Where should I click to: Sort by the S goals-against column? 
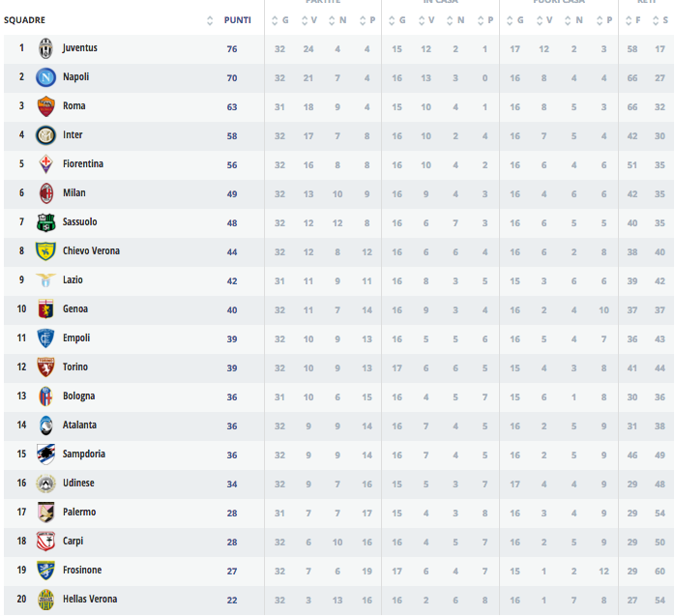pyautogui.click(x=660, y=20)
